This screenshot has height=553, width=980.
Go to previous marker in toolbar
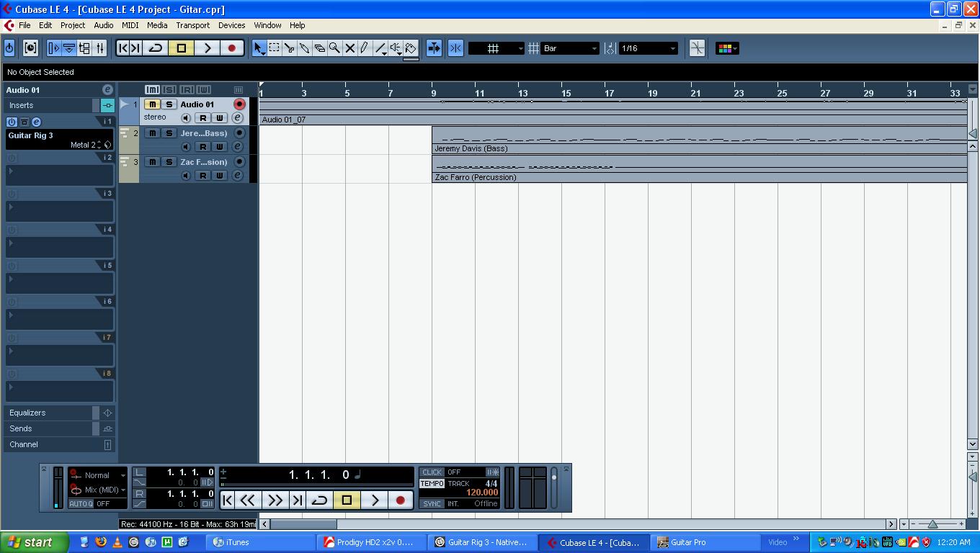click(x=122, y=48)
